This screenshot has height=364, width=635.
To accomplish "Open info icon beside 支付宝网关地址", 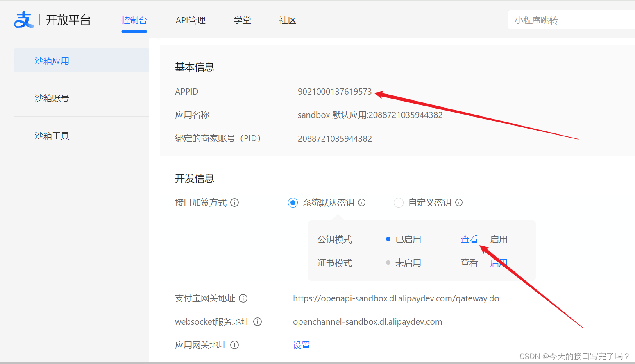I will [243, 298].
